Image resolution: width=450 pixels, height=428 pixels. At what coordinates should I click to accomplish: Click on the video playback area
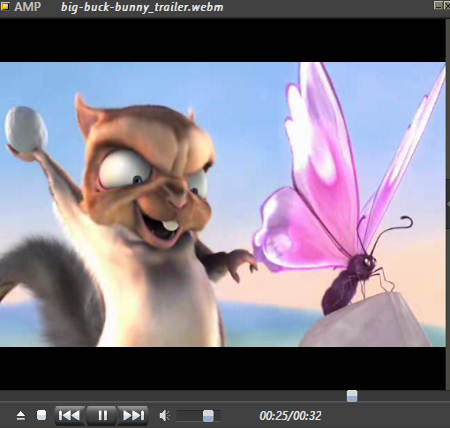click(223, 204)
